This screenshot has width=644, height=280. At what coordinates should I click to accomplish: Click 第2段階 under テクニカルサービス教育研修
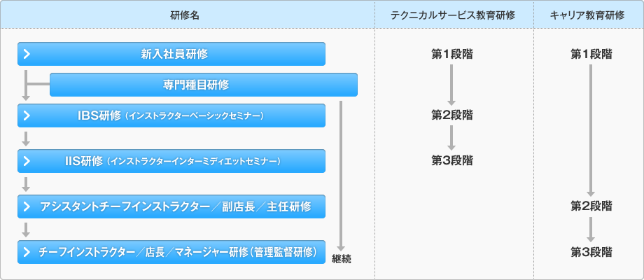click(451, 115)
